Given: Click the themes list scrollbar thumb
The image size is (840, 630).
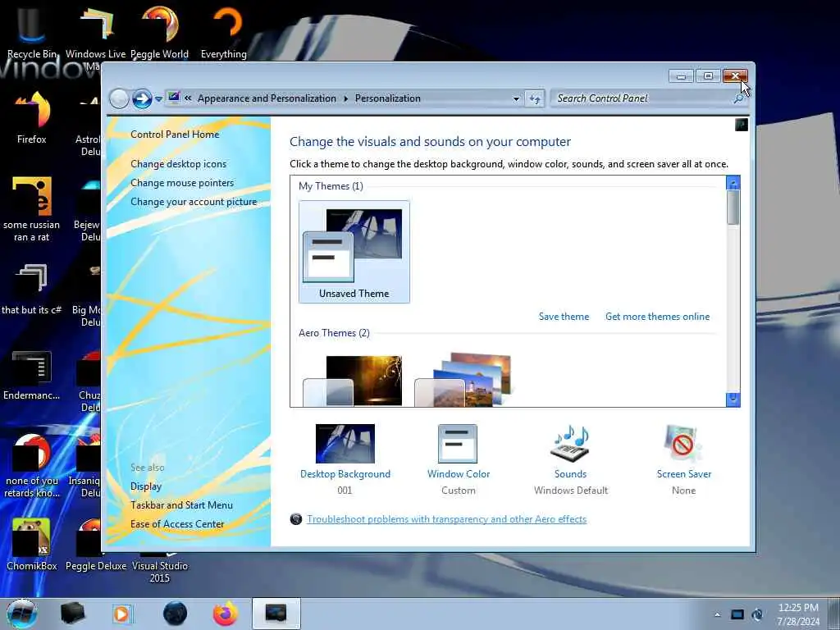Looking at the screenshot, I should pos(733,208).
